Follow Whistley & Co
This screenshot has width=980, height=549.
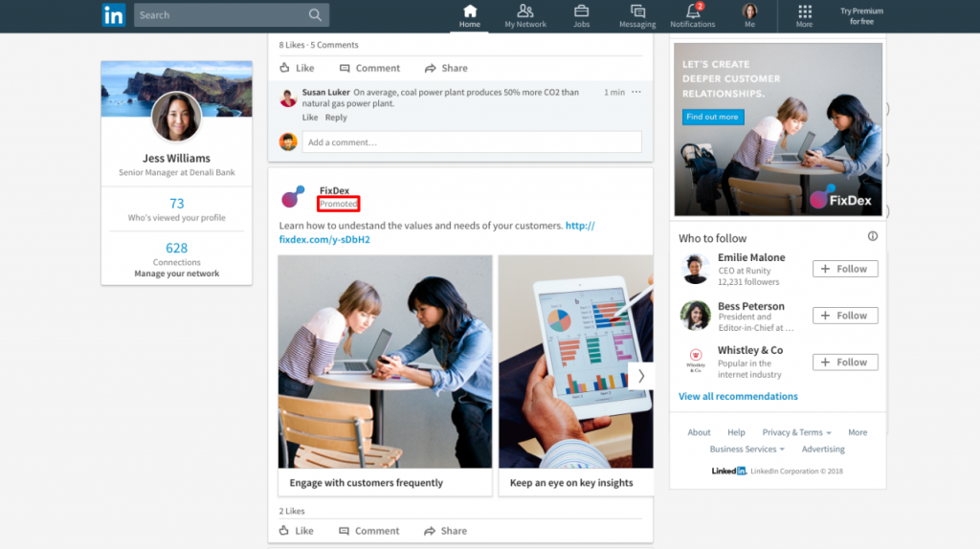point(845,362)
